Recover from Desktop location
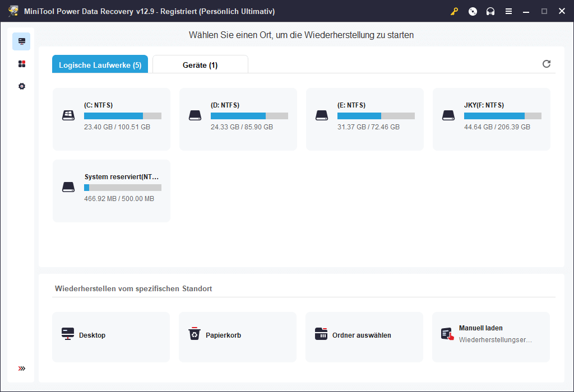Screen dimensions: 574x392 [x=111, y=337]
